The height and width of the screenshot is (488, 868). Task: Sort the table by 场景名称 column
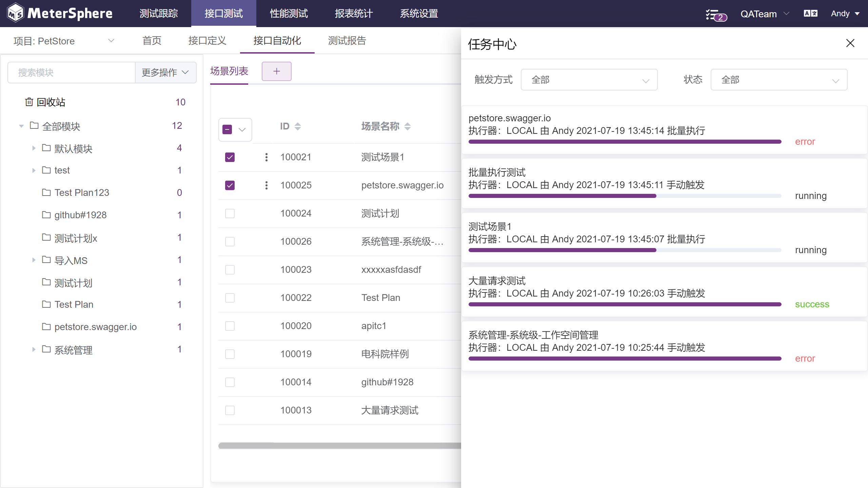click(x=408, y=126)
